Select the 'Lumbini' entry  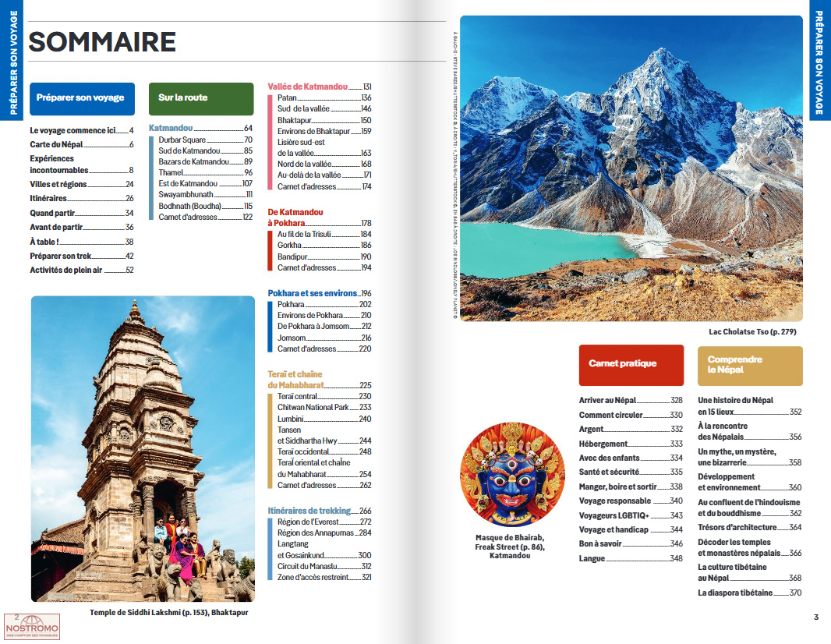[324, 419]
